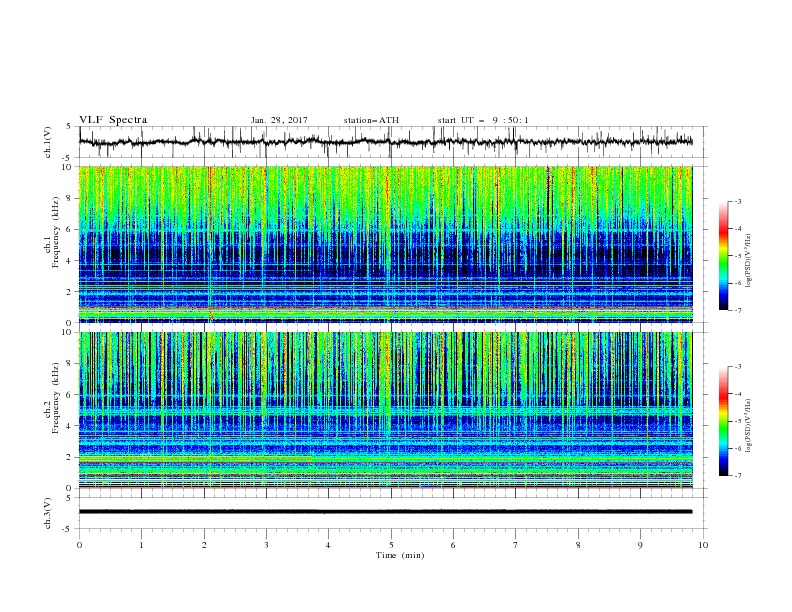Click the ch.2 spectrogram color scale bar
The height and width of the screenshot is (612, 792).
click(723, 421)
